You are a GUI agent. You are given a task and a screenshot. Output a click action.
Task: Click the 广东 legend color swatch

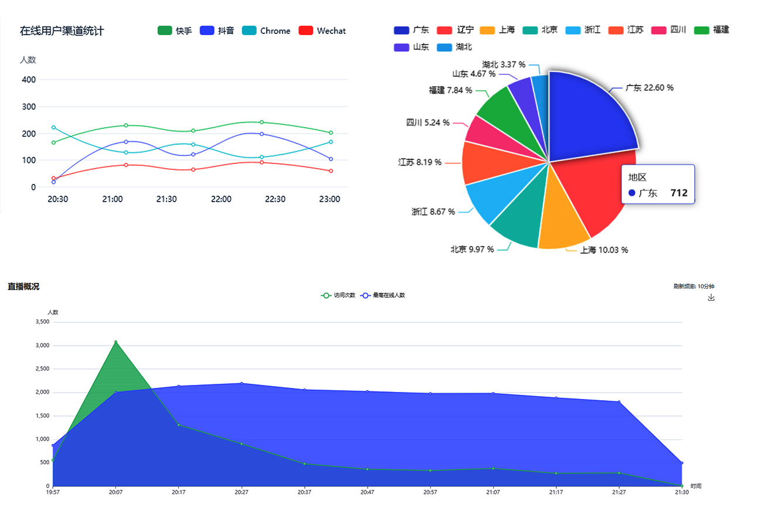pyautogui.click(x=402, y=30)
